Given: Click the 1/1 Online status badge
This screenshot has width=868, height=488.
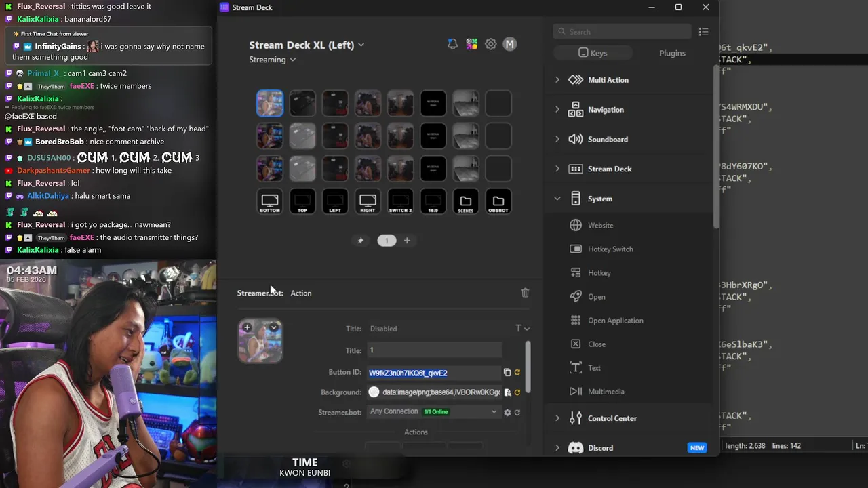Looking at the screenshot, I should pyautogui.click(x=436, y=412).
